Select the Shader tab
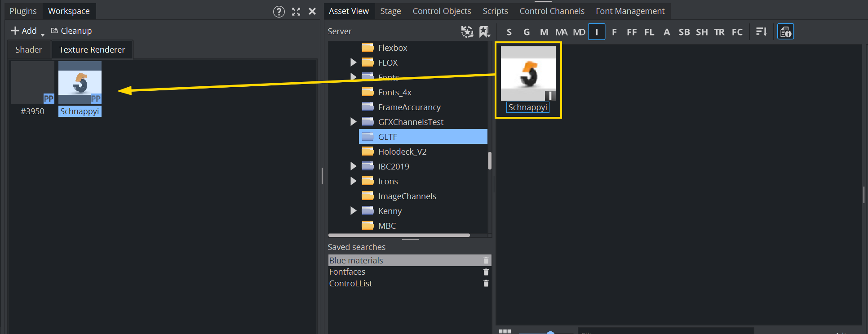This screenshot has width=868, height=334. click(x=29, y=50)
